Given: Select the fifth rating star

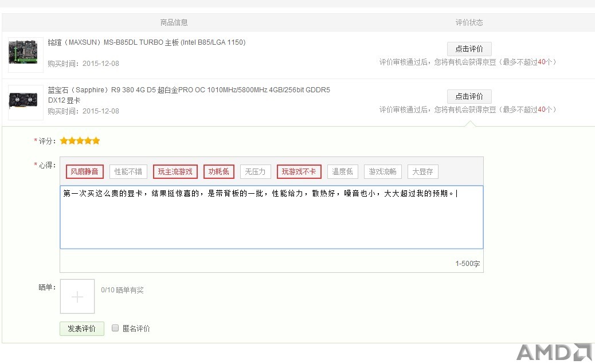Looking at the screenshot, I should pyautogui.click(x=96, y=141).
